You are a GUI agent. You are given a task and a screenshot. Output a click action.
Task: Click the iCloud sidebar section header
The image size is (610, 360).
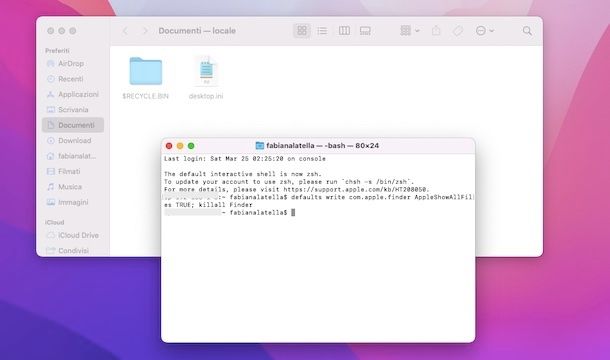point(54,223)
